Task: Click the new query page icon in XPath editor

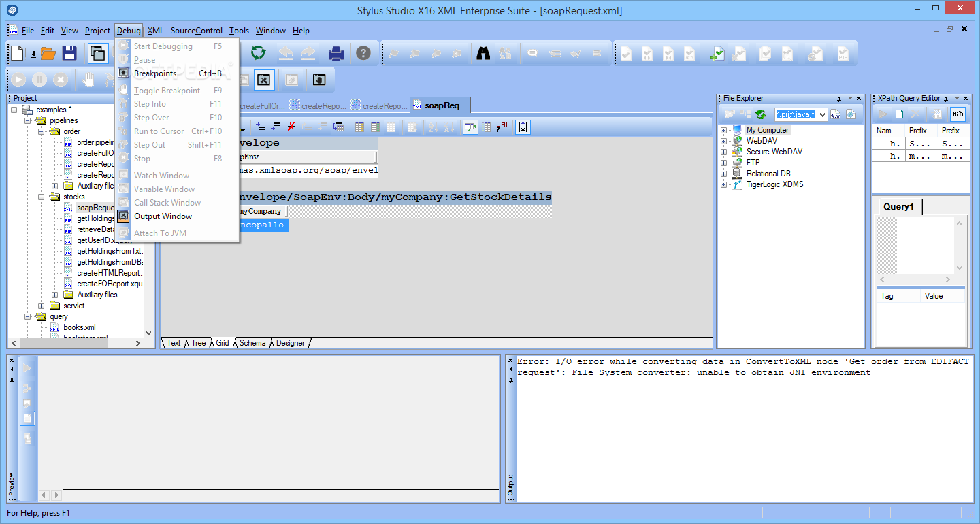Action: pos(900,114)
